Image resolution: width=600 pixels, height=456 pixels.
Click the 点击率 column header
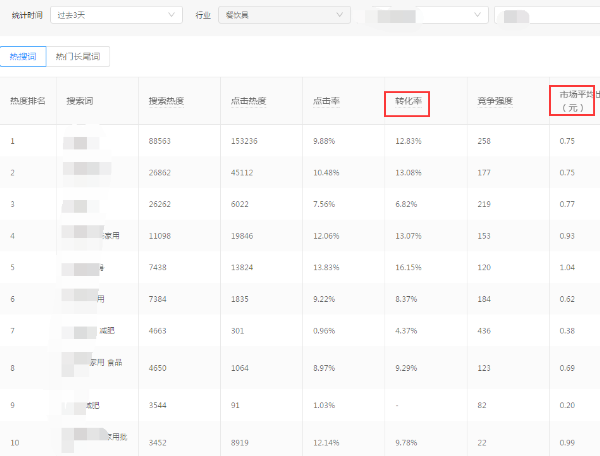(326, 101)
